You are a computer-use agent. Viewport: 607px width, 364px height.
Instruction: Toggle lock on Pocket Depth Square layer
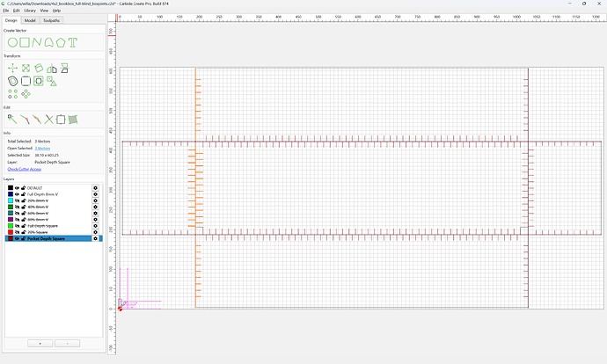tap(23, 238)
